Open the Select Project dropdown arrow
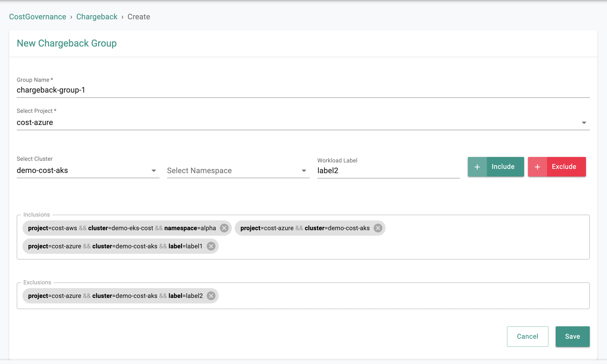 [x=584, y=122]
